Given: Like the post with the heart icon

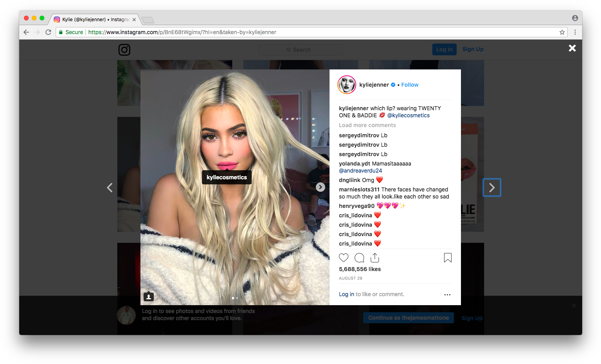Looking at the screenshot, I should click(x=344, y=257).
